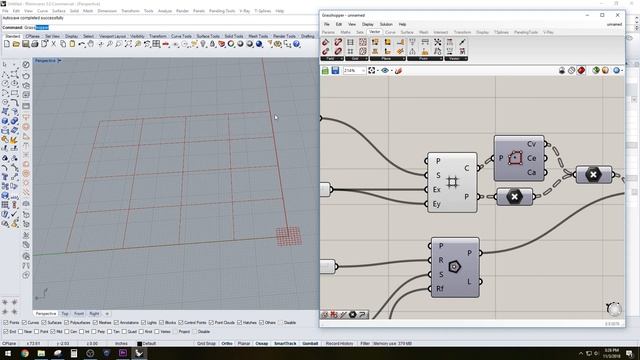Select the Pan hand tool in Rhino toolbar
Viewport: 640px width, 360px height.
coord(91,44)
